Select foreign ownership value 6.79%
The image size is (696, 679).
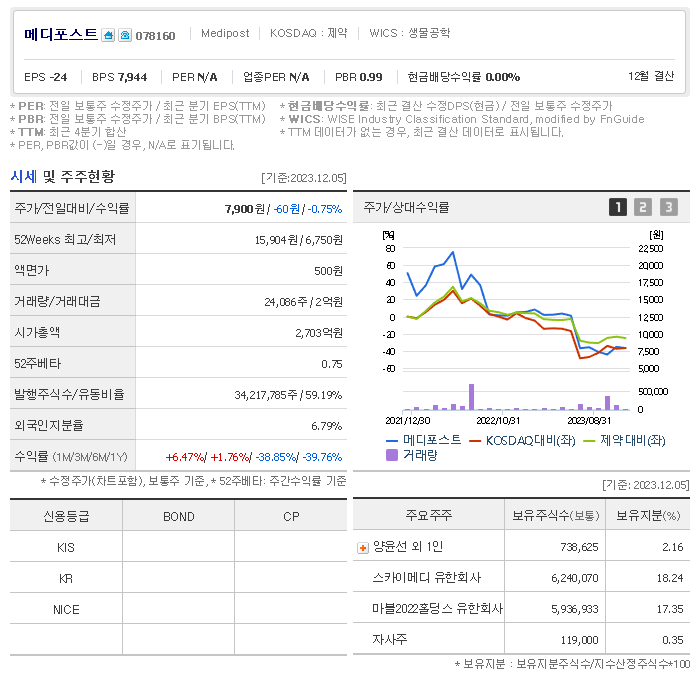(326, 426)
